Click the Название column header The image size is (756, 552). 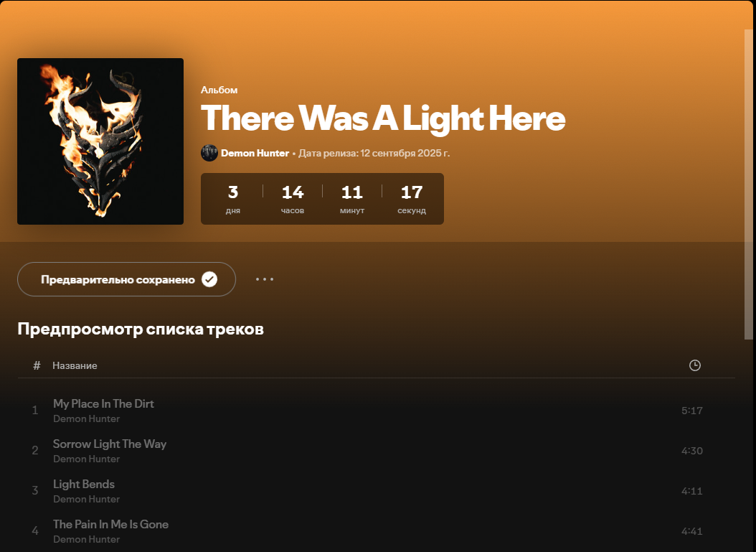(75, 366)
